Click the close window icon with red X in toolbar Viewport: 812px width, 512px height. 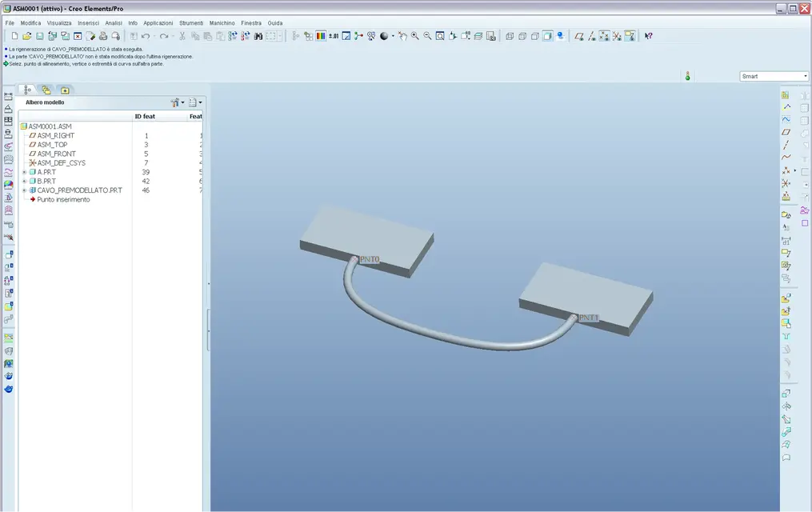78,36
